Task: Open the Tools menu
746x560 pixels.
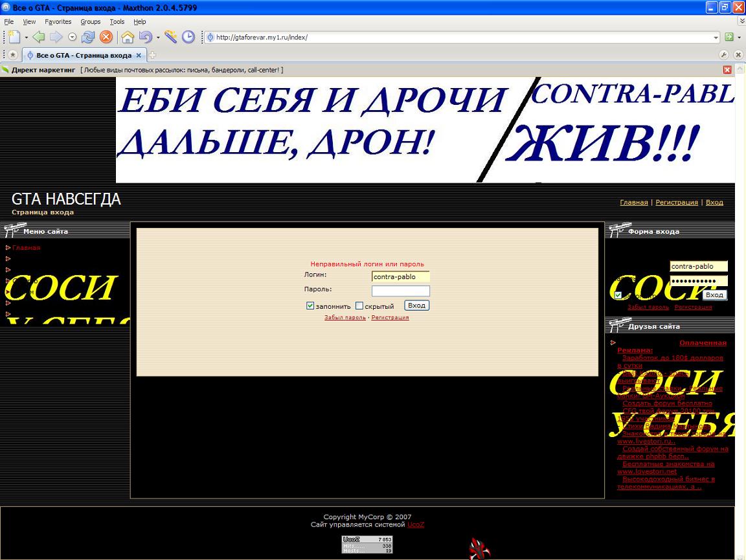Action: pyautogui.click(x=117, y=21)
